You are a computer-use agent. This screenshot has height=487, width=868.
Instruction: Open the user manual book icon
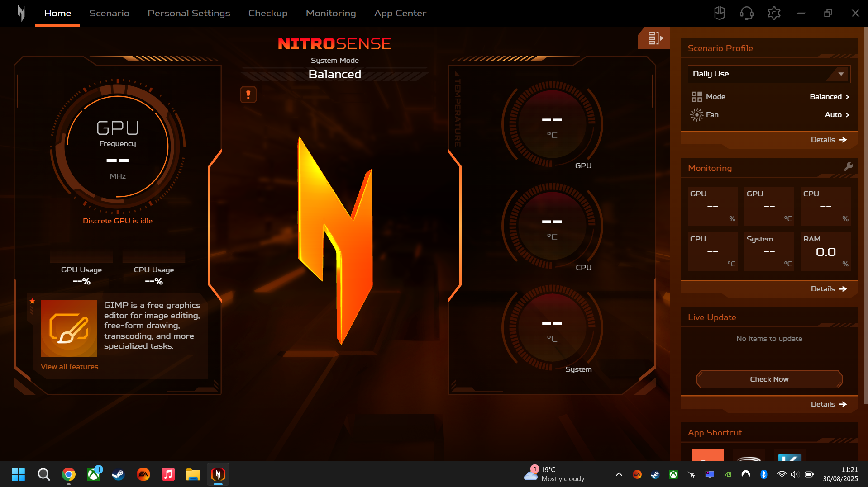click(x=719, y=13)
